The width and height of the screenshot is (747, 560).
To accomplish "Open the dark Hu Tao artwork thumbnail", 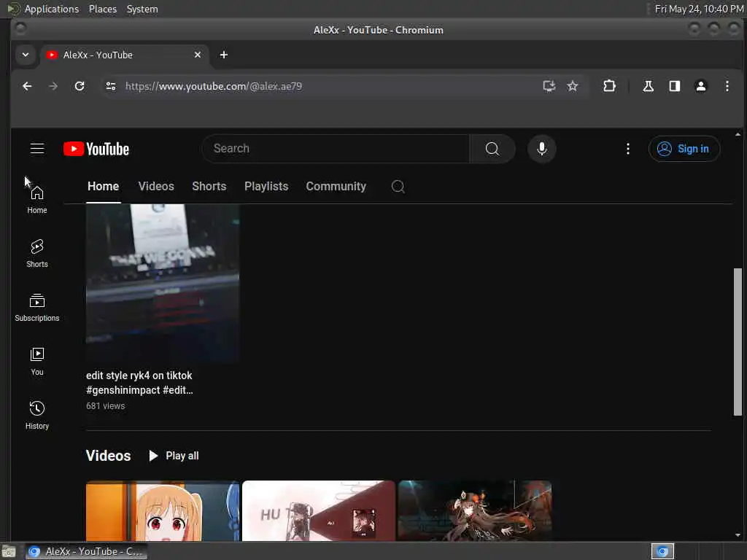I will click(x=475, y=511).
